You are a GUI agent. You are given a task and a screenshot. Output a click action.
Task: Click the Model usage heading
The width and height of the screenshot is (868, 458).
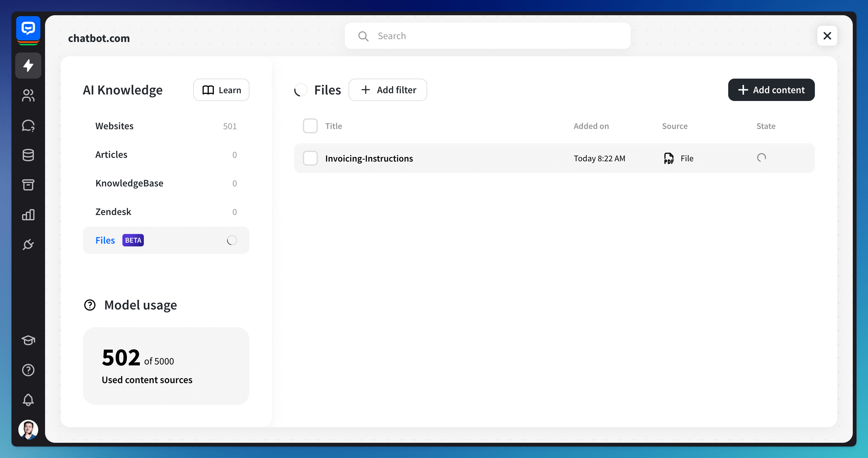tap(140, 305)
